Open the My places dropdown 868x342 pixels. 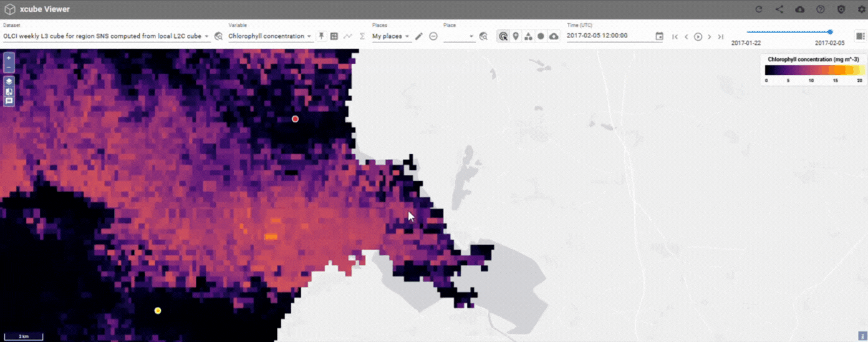pos(407,37)
